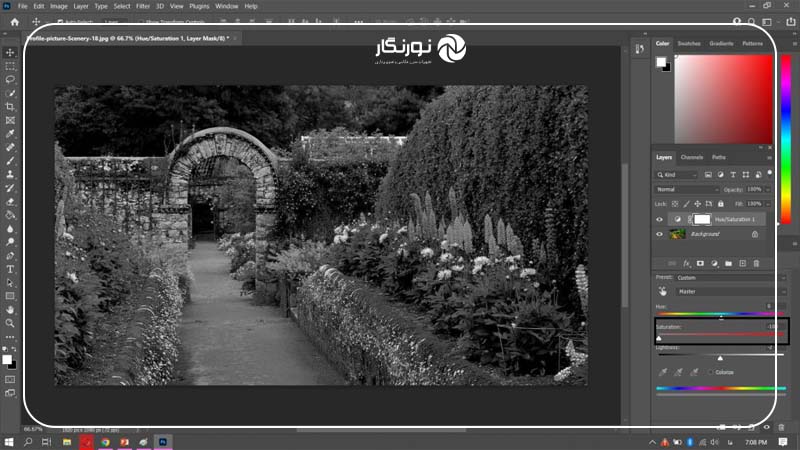This screenshot has width=800, height=450.
Task: Click the on-image adjustment hand tool
Action: (x=662, y=291)
